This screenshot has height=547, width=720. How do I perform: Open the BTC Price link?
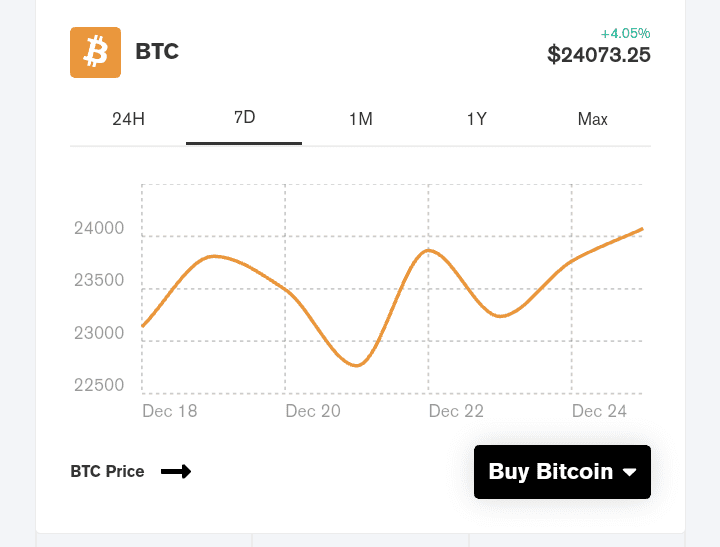107,471
